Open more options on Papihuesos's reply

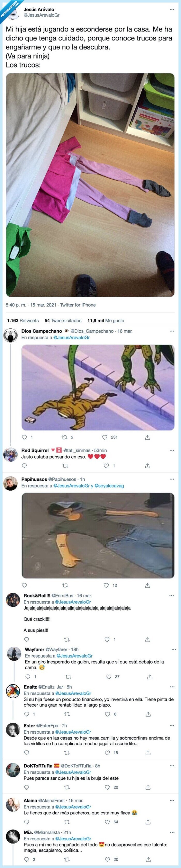tap(172, 479)
